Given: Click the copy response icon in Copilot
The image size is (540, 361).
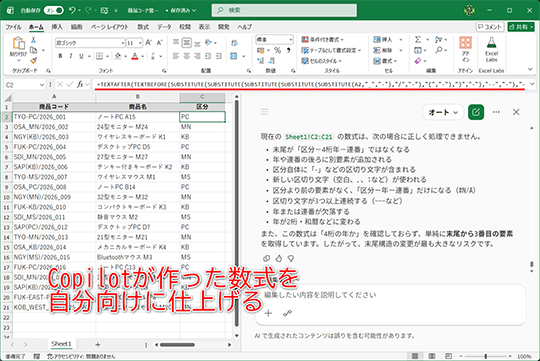Looking at the screenshot, I should 266,258.
